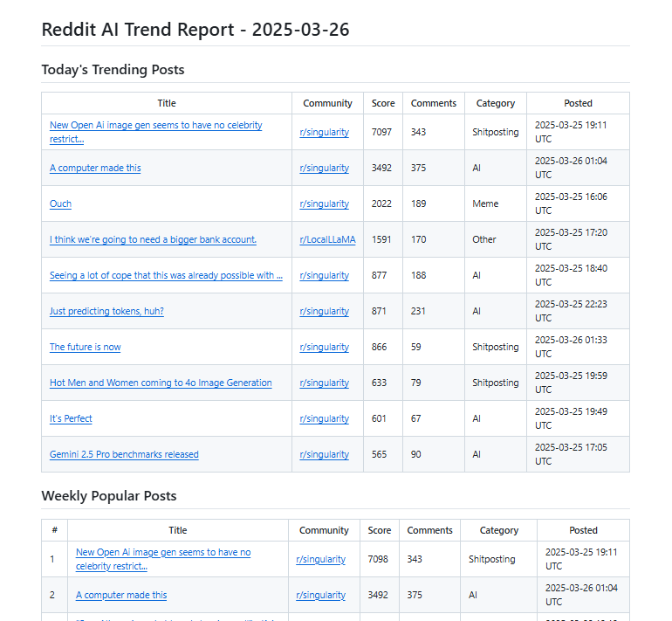Open Weekly rank 2 'A computer made this' link
Viewport: 672px width, 621px height.
pos(121,596)
